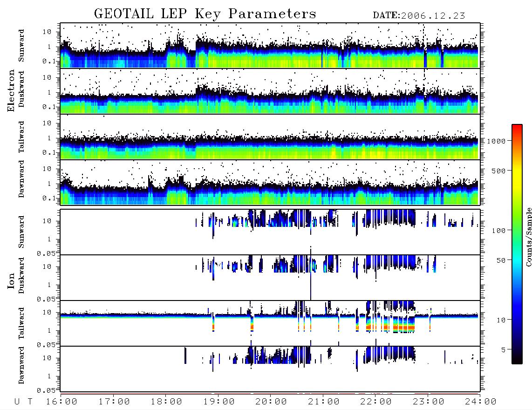
Task: Click the Electron Tailward panel label
Action: (21, 137)
